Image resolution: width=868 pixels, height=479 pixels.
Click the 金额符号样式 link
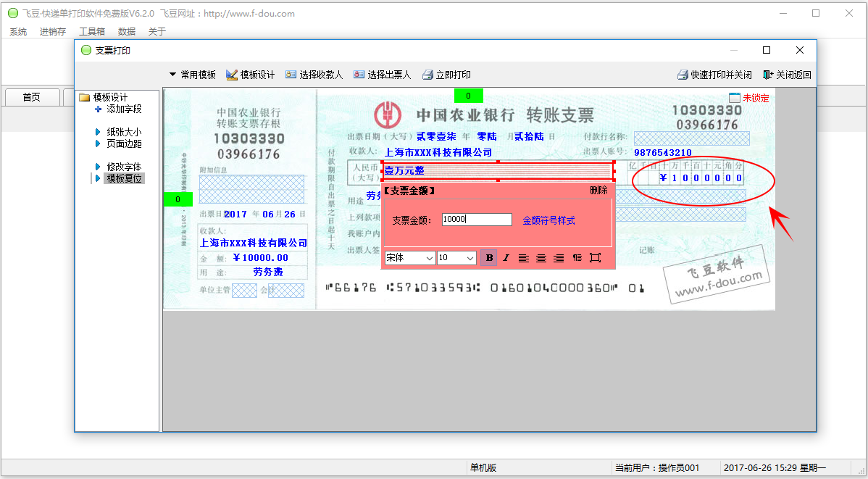(x=548, y=220)
